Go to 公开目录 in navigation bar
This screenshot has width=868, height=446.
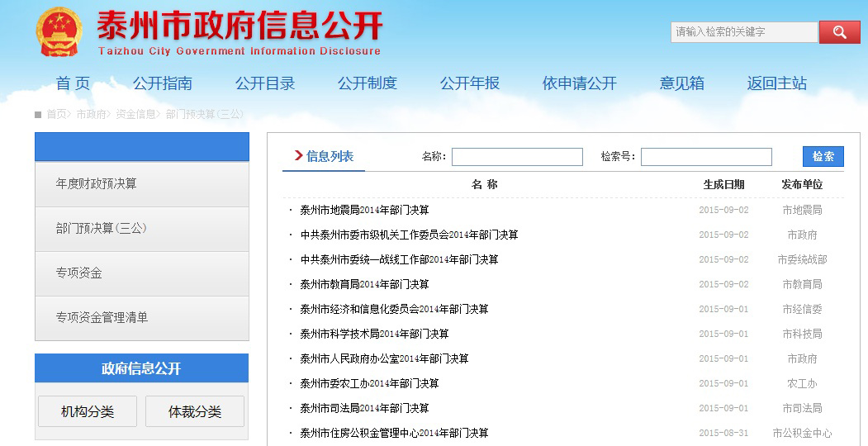point(265,83)
